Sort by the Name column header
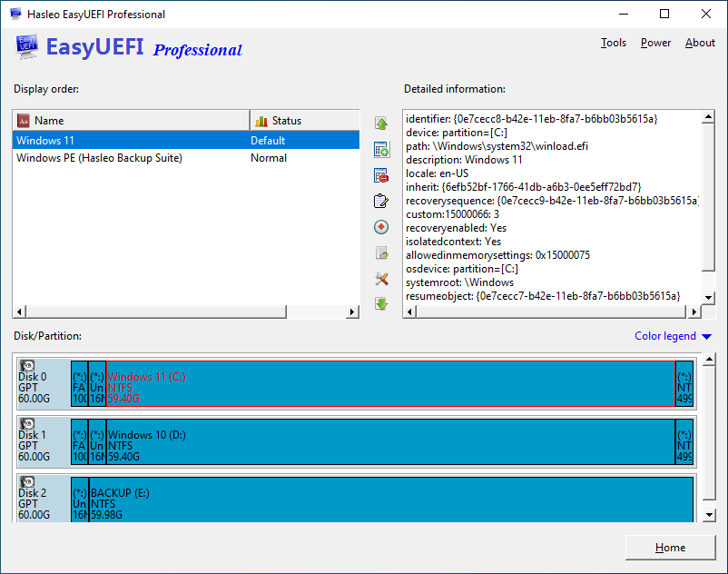The image size is (728, 574). tap(132, 121)
